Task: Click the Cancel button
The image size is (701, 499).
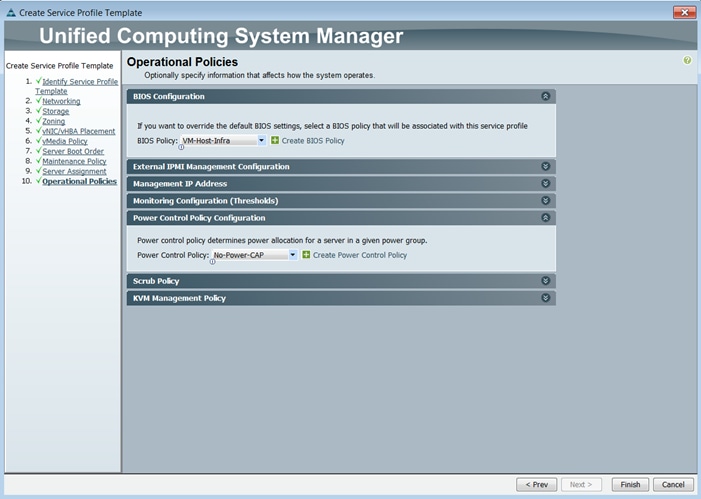Action: tap(673, 485)
